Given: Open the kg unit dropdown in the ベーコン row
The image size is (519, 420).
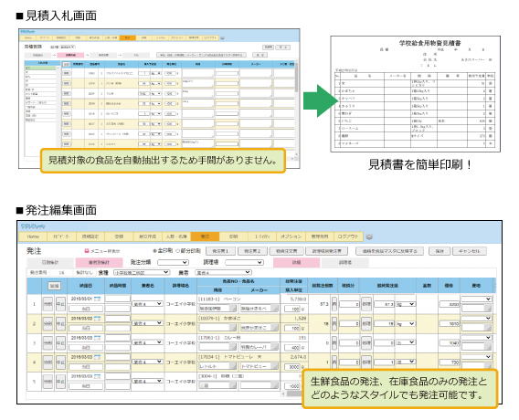Looking at the screenshot, I should (x=406, y=304).
